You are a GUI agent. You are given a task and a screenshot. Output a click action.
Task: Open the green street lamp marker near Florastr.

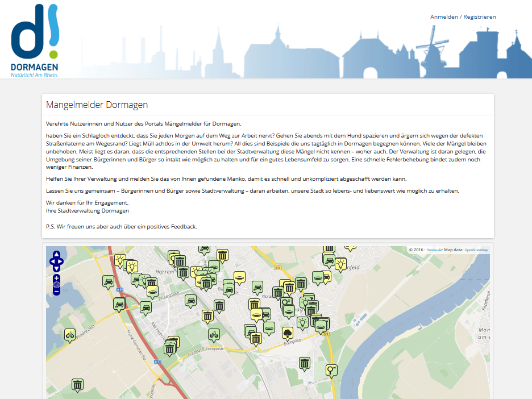tap(286, 302)
